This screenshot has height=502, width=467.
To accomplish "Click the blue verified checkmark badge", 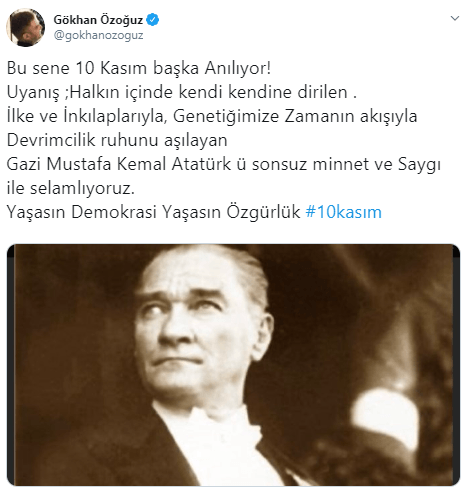I will pyautogui.click(x=153, y=20).
